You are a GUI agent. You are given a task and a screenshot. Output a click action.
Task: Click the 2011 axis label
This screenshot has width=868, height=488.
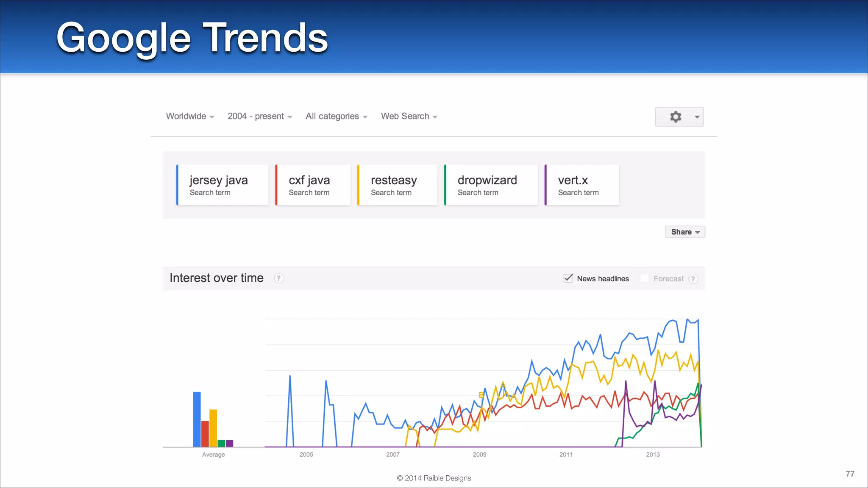point(566,455)
